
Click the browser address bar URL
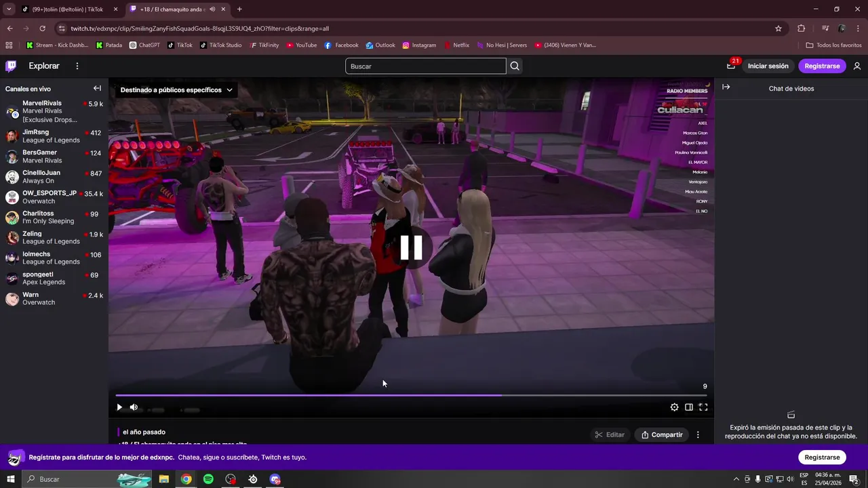coord(200,28)
